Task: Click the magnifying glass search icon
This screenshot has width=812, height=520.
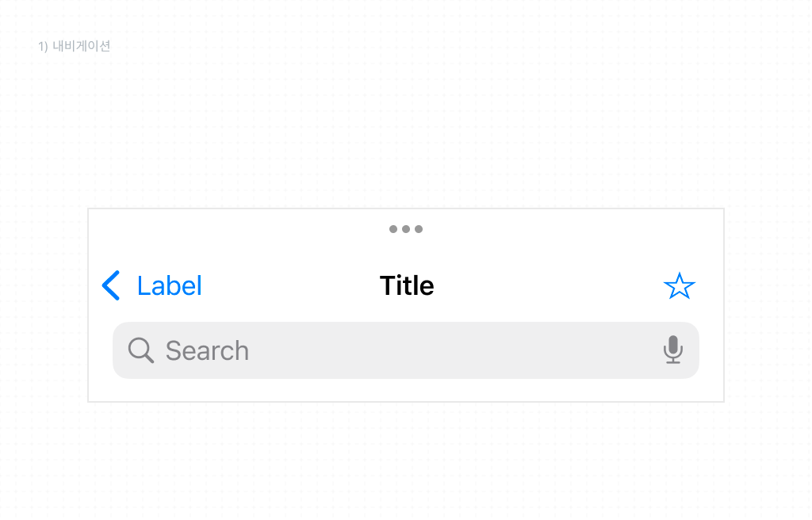Action: (140, 350)
